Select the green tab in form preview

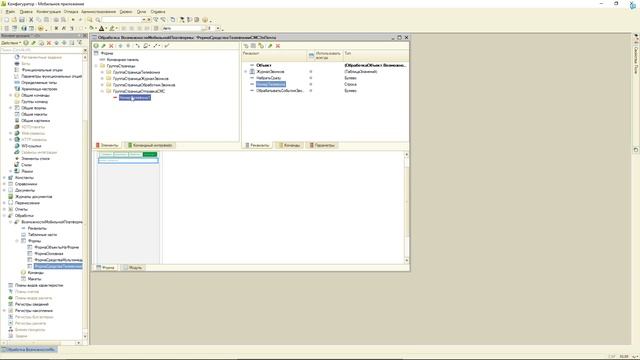(x=150, y=154)
